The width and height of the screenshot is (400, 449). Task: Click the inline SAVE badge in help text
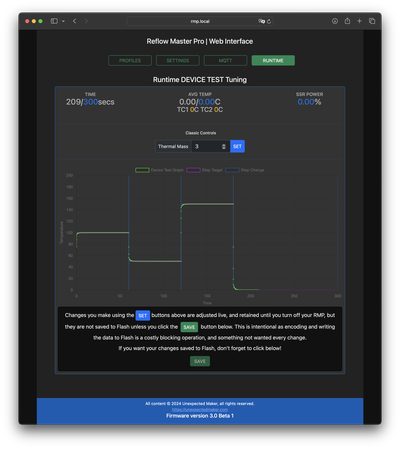189,327
